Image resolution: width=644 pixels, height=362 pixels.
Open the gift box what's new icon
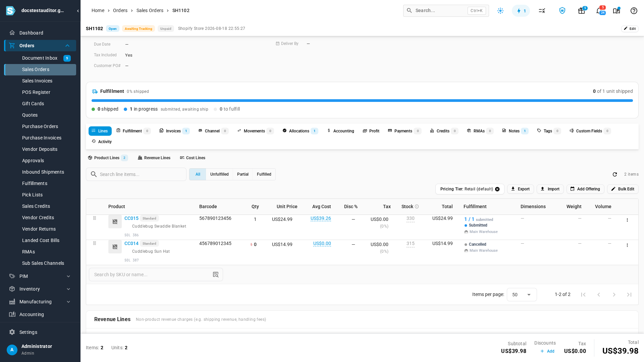582,11
